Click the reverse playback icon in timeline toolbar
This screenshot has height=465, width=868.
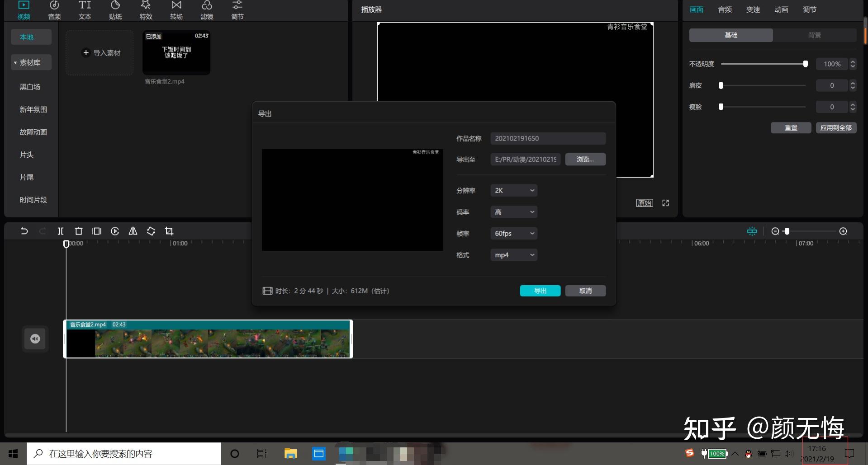point(115,231)
